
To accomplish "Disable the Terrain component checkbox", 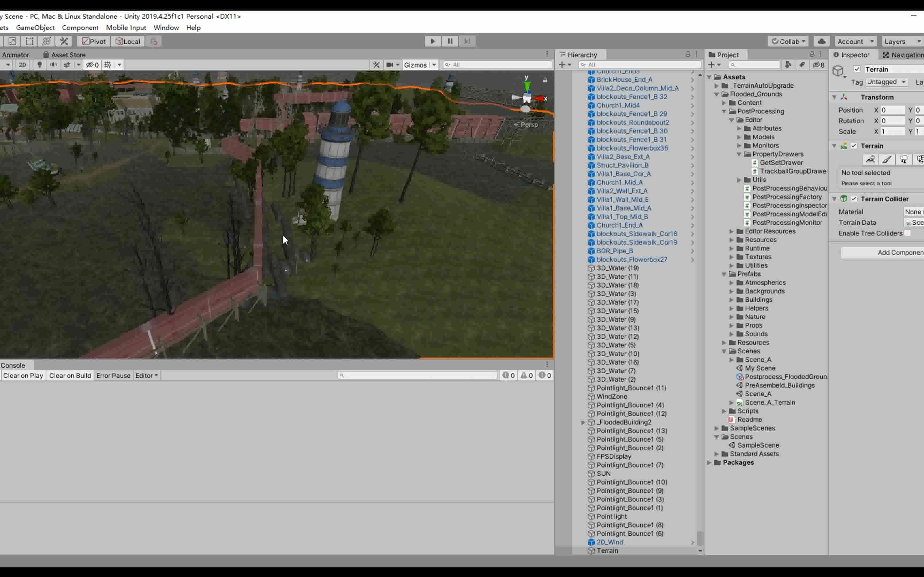I will coord(854,146).
